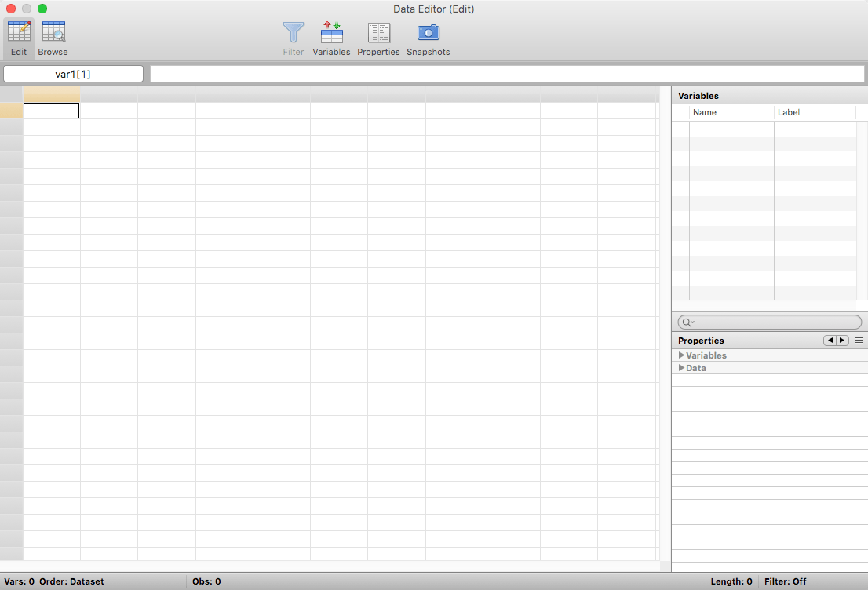Image resolution: width=868 pixels, height=590 pixels.
Task: Sort variables by Label column header
Action: tap(815, 112)
